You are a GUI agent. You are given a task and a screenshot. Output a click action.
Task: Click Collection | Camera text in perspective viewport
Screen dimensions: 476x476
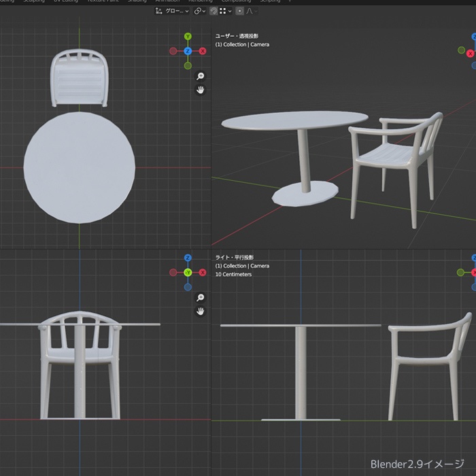(x=246, y=45)
